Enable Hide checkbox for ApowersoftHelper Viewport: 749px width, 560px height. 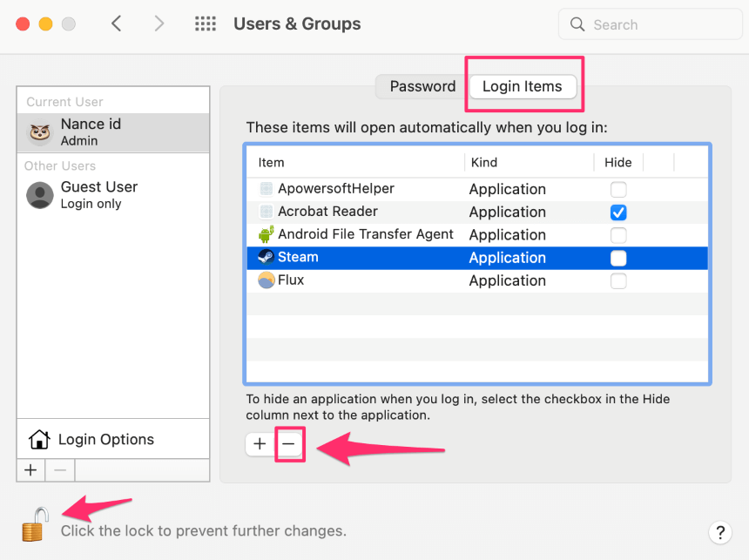pos(618,189)
